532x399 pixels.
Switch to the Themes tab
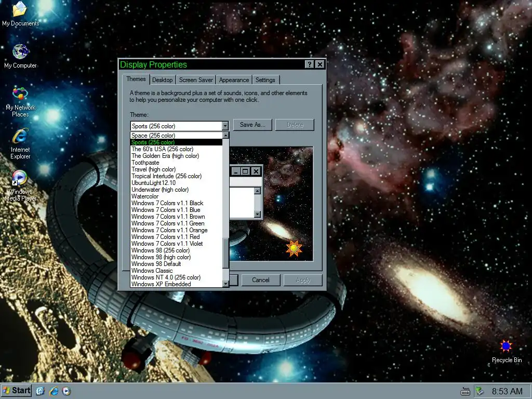136,79
